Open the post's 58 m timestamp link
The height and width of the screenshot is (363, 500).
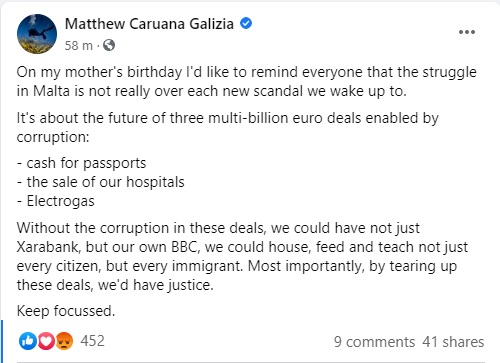79,45
